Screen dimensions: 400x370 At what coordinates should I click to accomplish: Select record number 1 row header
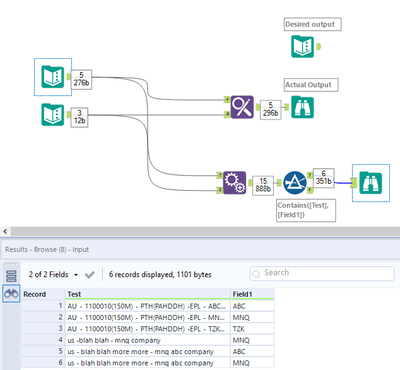(43, 306)
